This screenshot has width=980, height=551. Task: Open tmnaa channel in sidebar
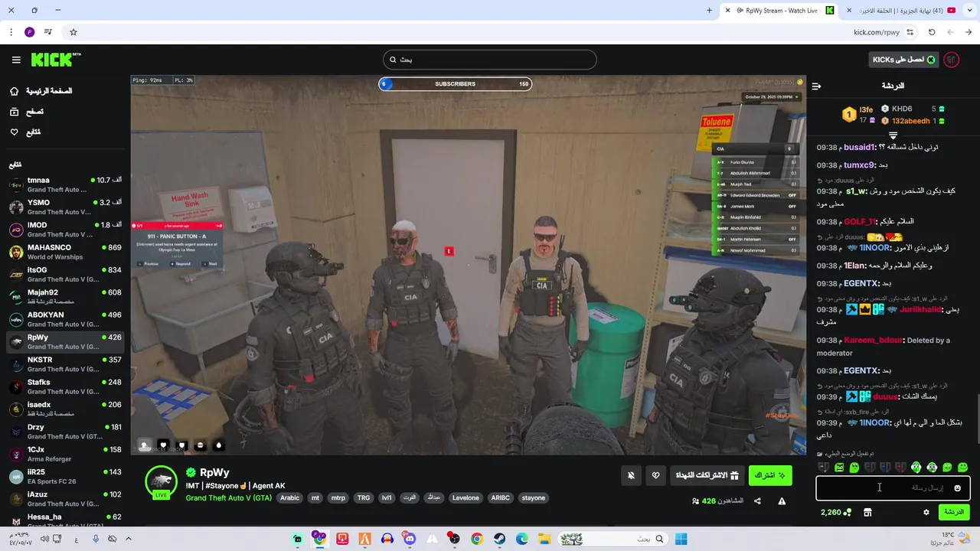(65, 184)
